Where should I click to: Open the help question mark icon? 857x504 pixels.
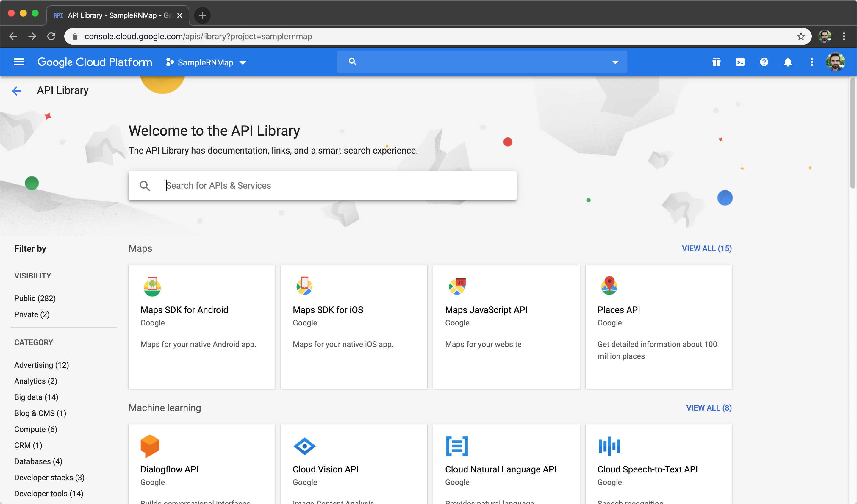pos(764,62)
